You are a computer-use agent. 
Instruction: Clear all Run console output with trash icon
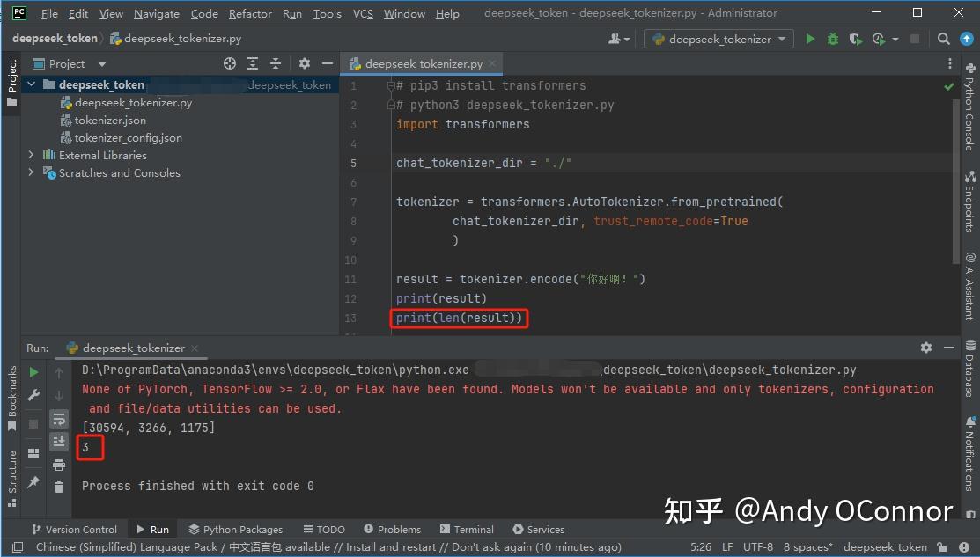click(59, 487)
